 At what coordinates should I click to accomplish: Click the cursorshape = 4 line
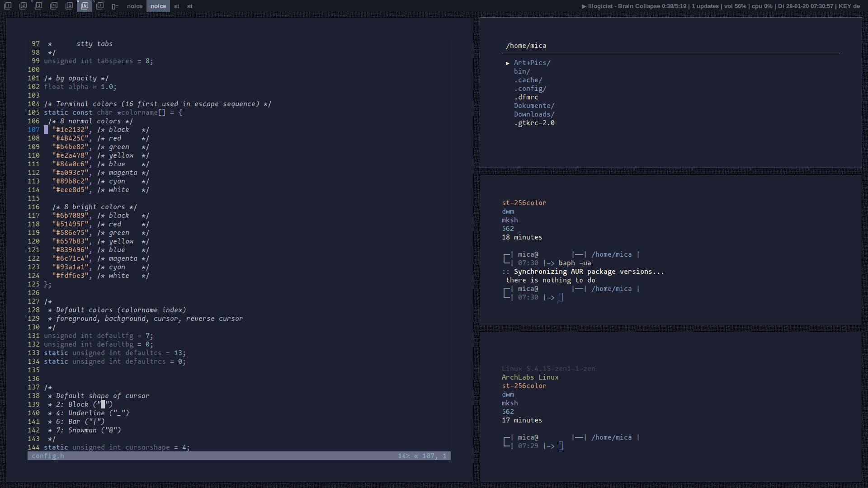117,447
